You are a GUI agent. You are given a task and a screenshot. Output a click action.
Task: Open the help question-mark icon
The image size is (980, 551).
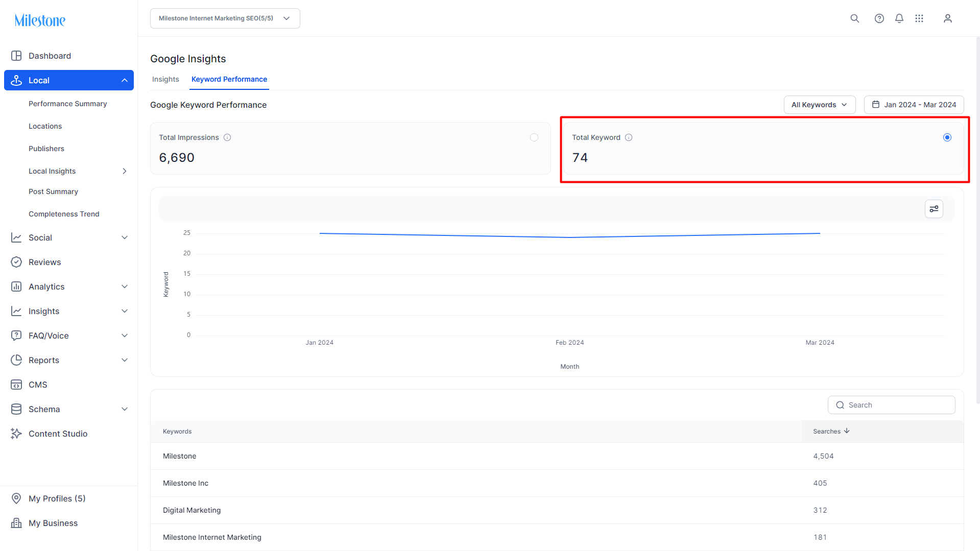879,18
